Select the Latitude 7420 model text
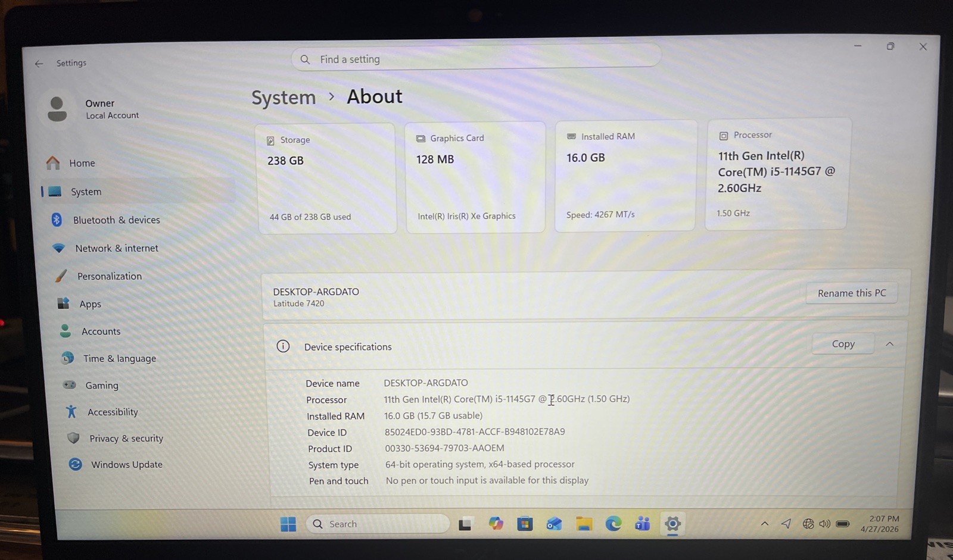953x560 pixels. pos(299,304)
